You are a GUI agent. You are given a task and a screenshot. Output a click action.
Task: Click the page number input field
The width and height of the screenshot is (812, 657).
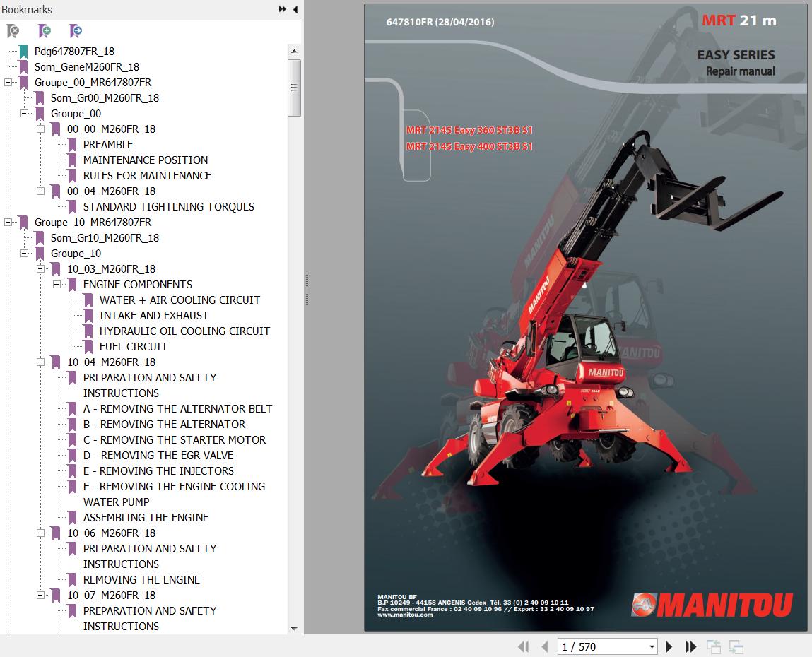pyautogui.click(x=602, y=646)
